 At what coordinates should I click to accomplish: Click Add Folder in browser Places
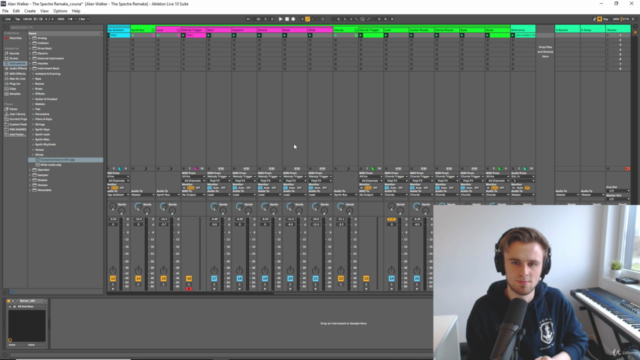click(16, 135)
